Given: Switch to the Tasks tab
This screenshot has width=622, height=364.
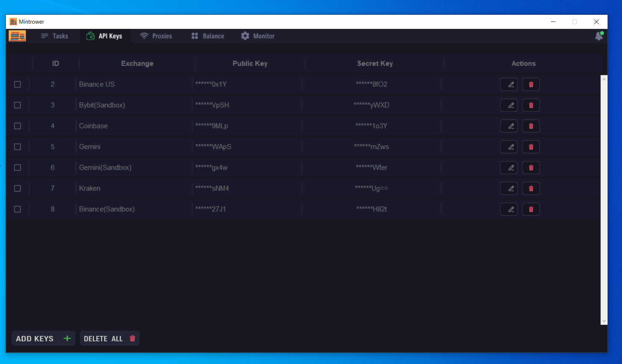Looking at the screenshot, I should tap(55, 36).
